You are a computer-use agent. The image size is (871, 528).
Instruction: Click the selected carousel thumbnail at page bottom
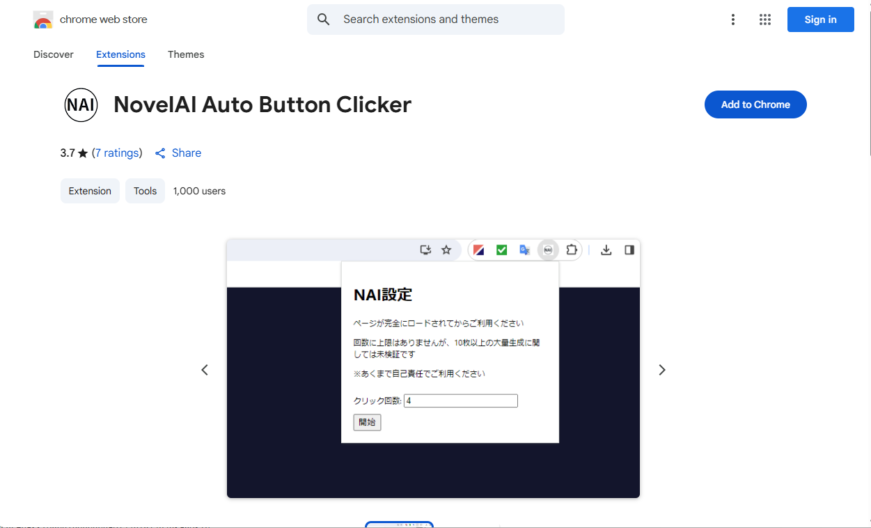tap(399, 524)
